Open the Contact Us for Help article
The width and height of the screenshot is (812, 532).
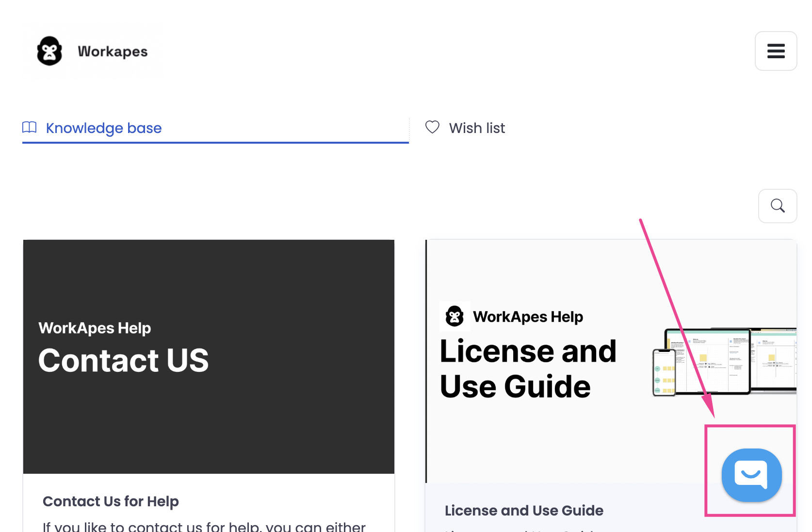[x=111, y=501]
